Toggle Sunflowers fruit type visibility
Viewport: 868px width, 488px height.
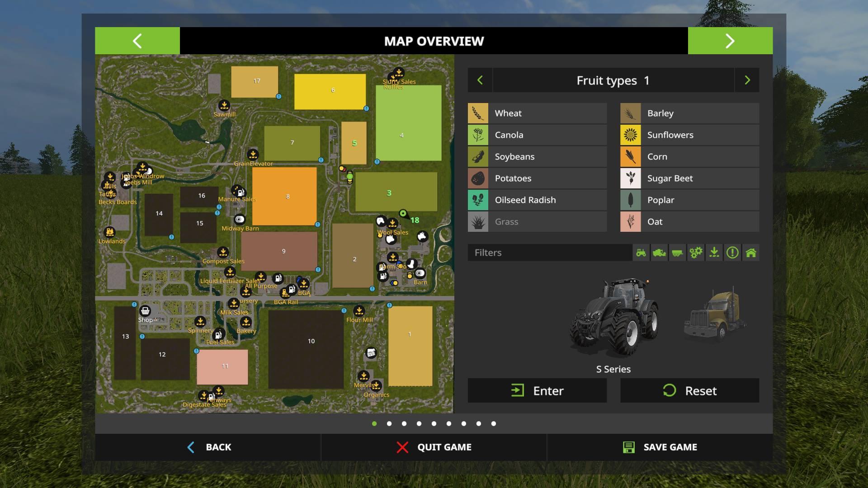689,135
